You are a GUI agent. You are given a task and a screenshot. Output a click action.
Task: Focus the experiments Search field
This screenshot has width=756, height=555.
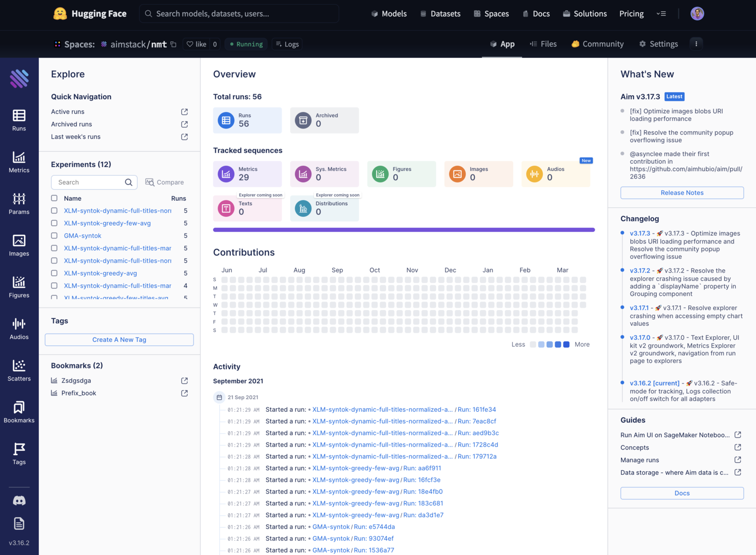pos(94,182)
